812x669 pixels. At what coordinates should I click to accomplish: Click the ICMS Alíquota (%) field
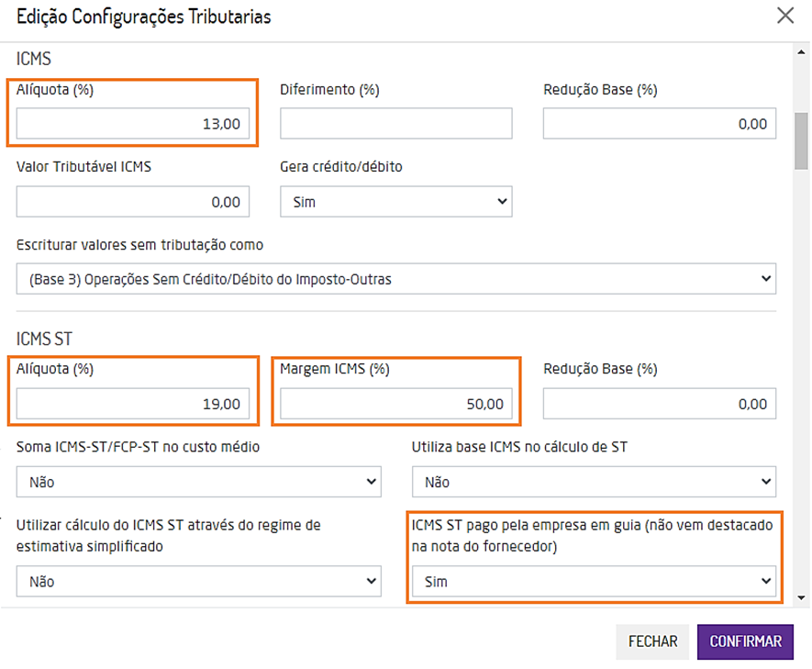tap(133, 124)
